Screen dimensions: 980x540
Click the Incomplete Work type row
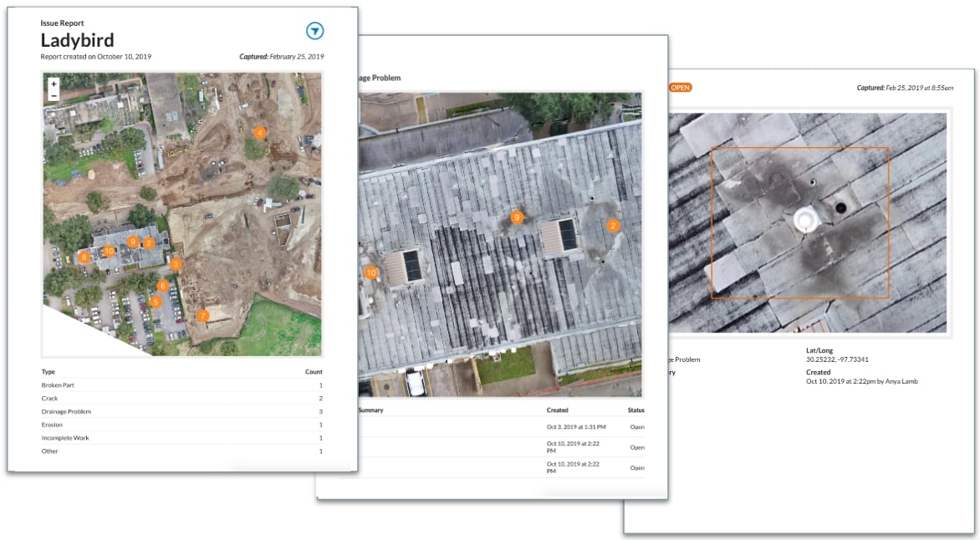(181, 438)
